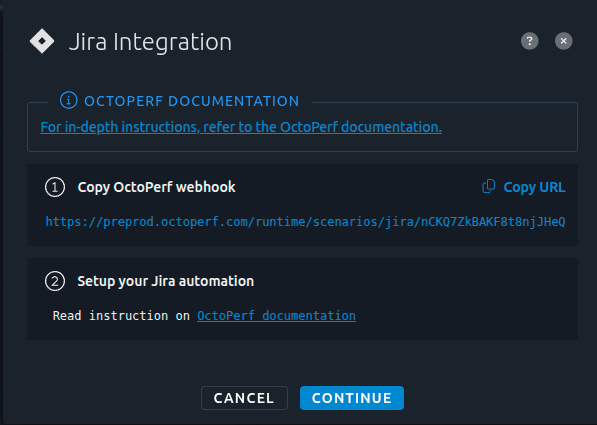597x425 pixels.
Task: Click the copy icon next to Copy URL
Action: [x=488, y=187]
